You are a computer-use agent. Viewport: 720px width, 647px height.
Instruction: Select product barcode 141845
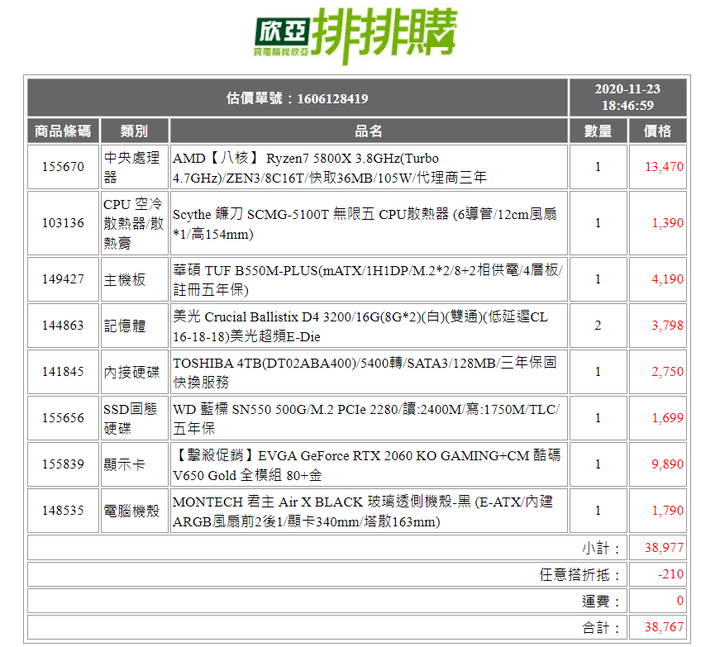click(x=63, y=371)
